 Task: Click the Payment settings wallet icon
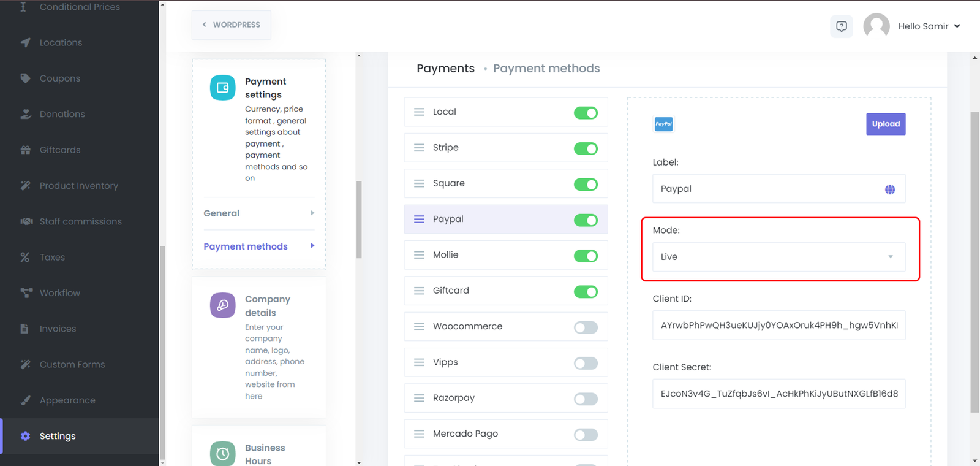222,88
